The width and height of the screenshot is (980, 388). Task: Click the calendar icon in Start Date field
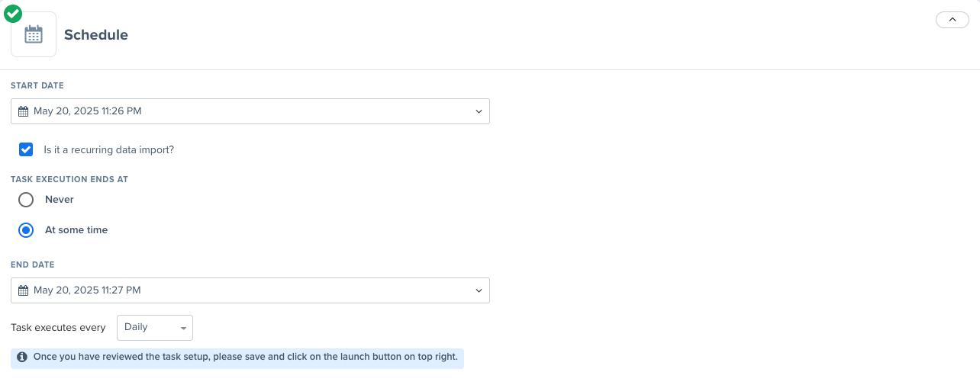click(x=23, y=111)
